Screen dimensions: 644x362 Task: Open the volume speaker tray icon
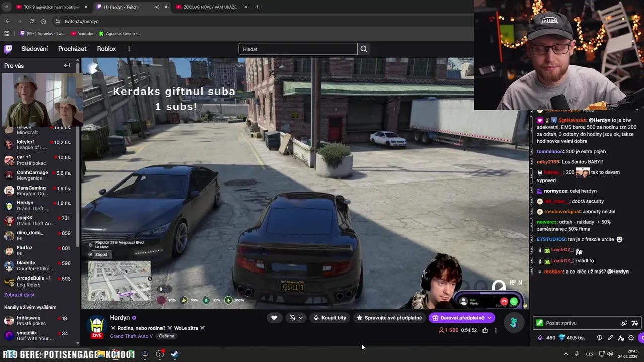pyautogui.click(x=610, y=354)
